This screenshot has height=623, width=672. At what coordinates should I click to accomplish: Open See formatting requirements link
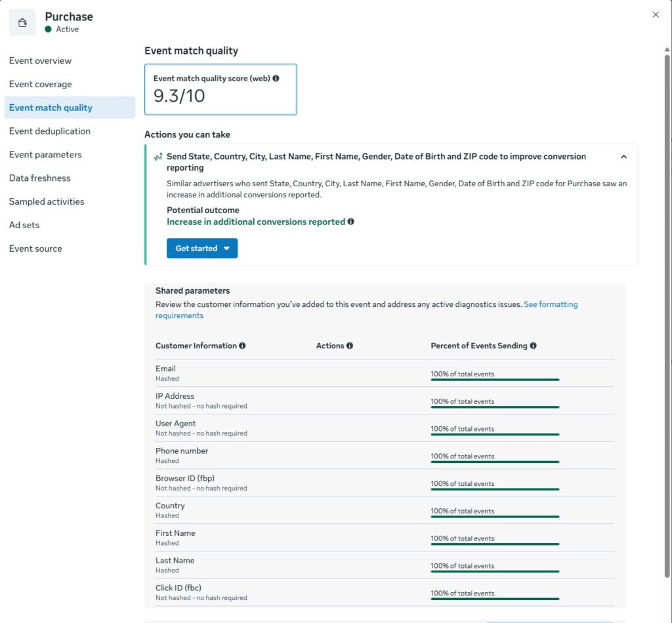tap(551, 304)
